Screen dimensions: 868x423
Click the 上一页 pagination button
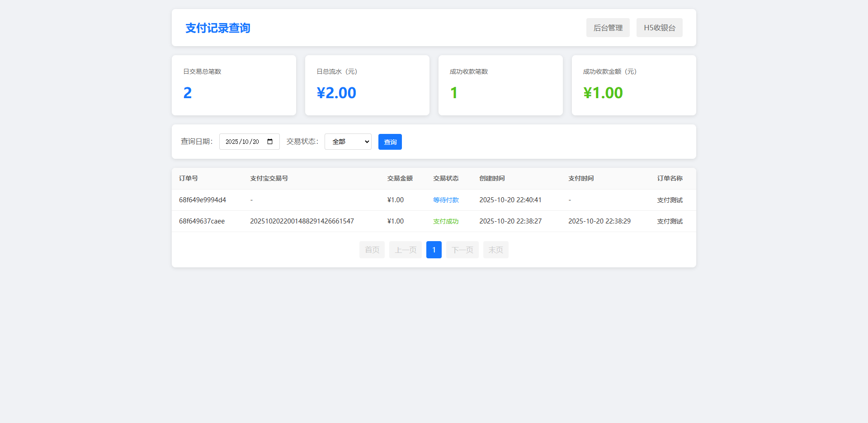pos(405,250)
